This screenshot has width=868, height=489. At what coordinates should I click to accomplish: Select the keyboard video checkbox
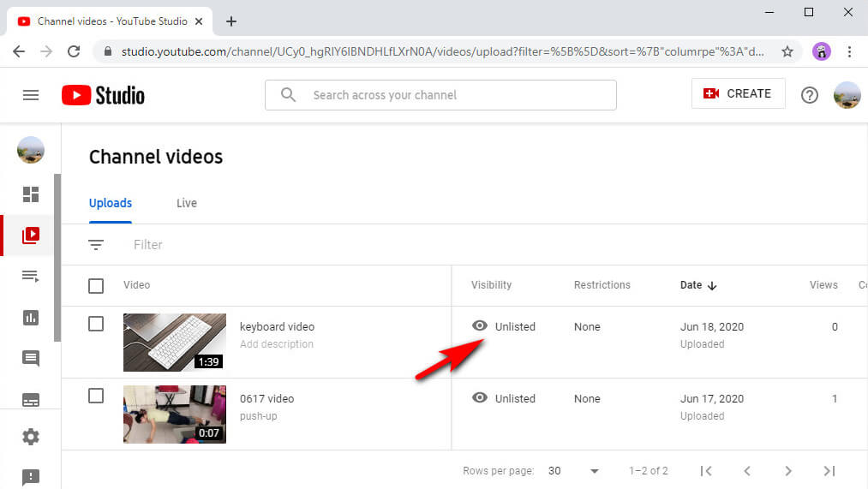point(96,324)
